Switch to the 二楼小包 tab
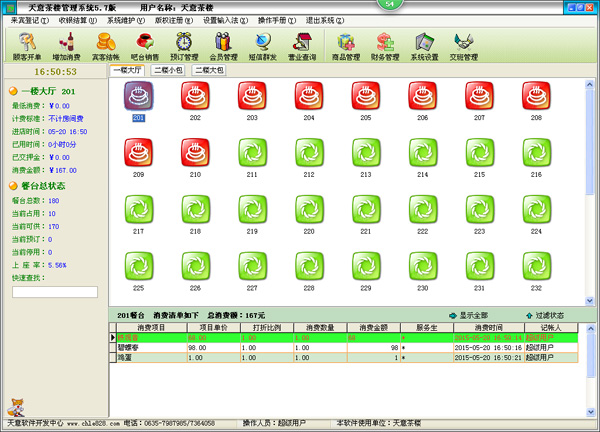This screenshot has width=600, height=432. coord(169,71)
